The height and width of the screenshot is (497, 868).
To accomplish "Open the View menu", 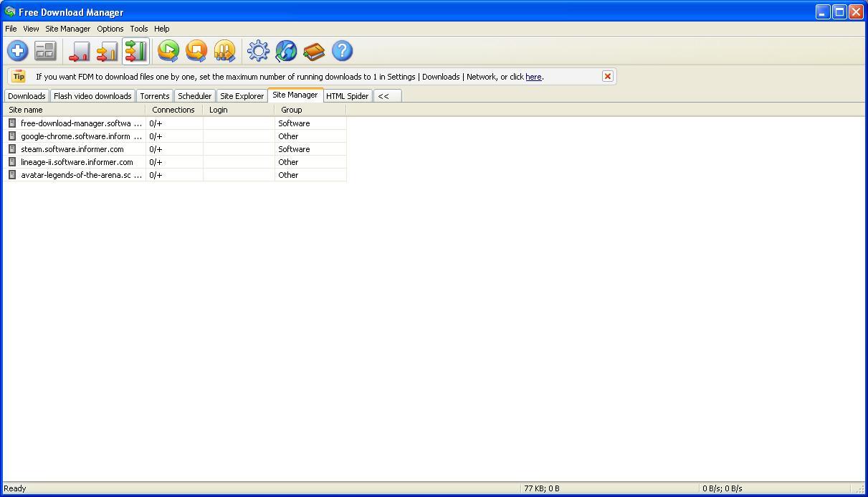I will pos(31,29).
